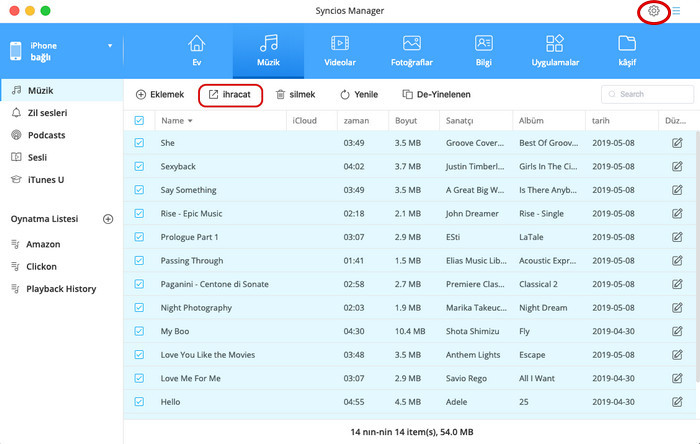This screenshot has height=444, width=700.
Task: Edit the Hello song info icon
Action: point(677,402)
